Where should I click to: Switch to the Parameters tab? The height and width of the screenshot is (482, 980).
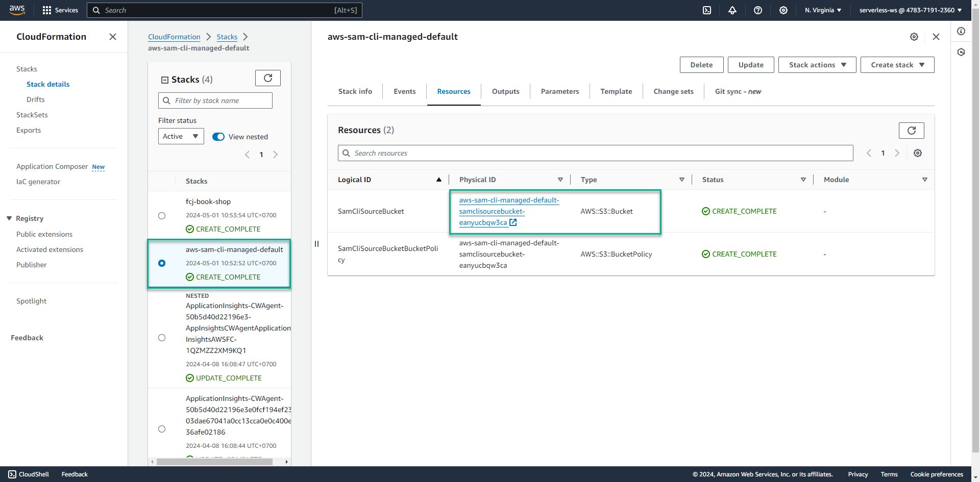coord(560,91)
